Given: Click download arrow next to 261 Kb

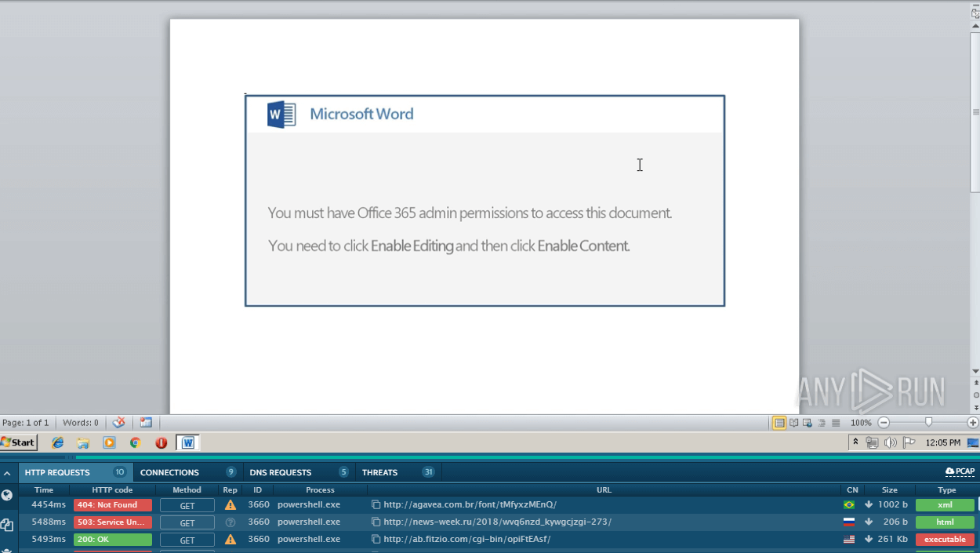Looking at the screenshot, I should pyautogui.click(x=869, y=539).
